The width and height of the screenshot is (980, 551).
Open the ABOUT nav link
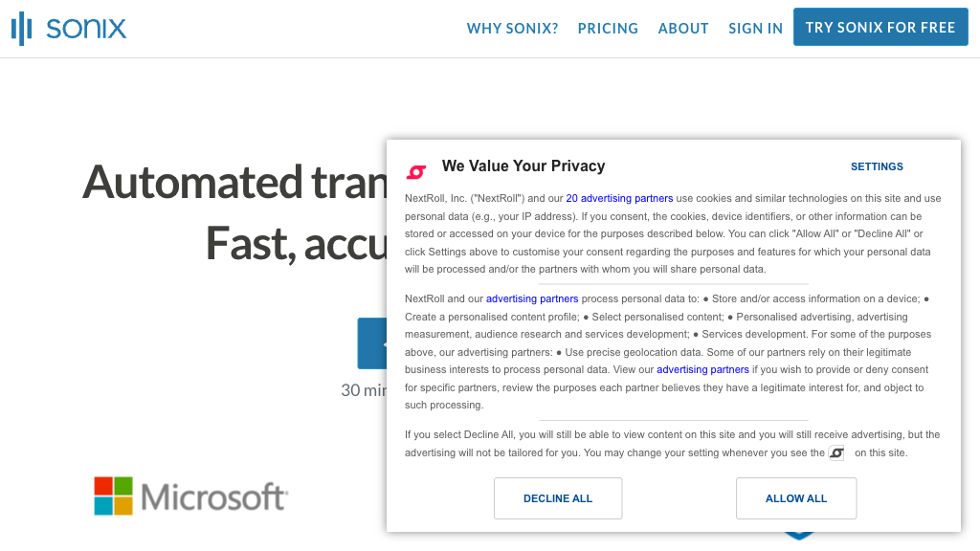point(683,28)
